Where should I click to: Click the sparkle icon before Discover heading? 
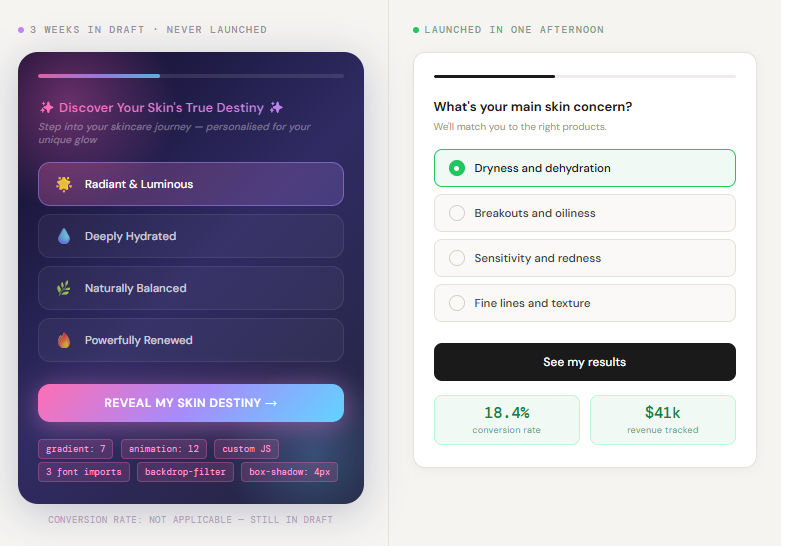pos(46,107)
